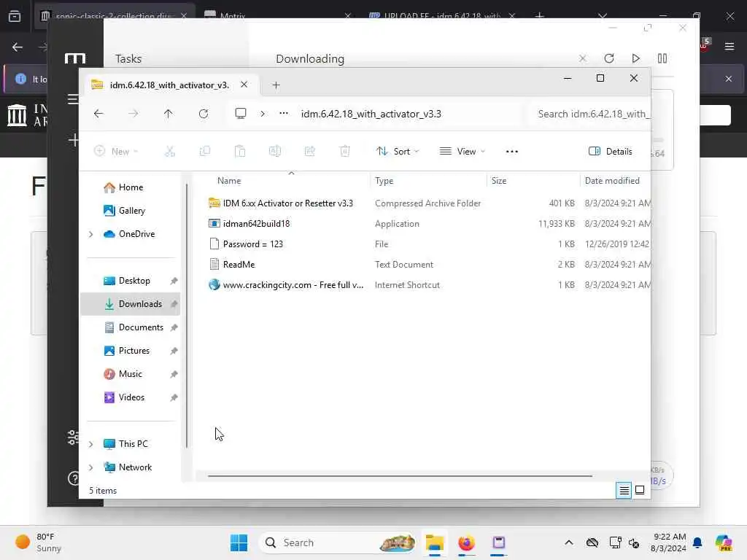Show hidden system tray icons
The height and width of the screenshot is (560, 747).
569,542
